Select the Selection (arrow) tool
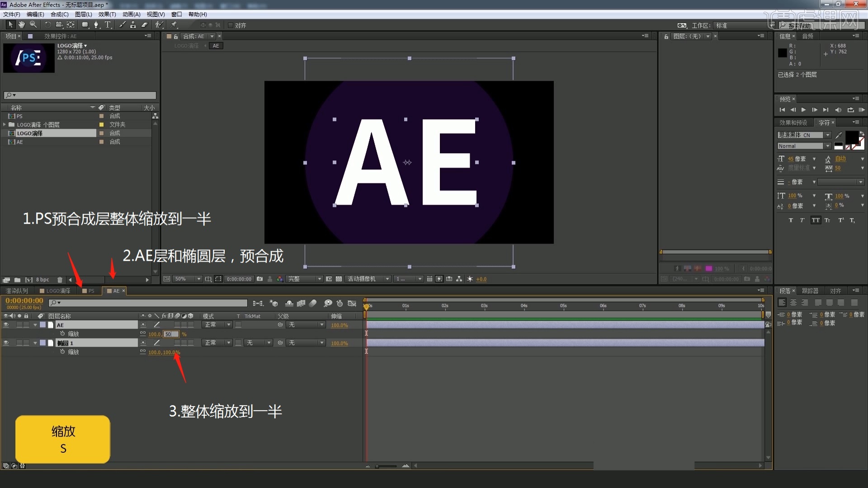 (x=10, y=25)
